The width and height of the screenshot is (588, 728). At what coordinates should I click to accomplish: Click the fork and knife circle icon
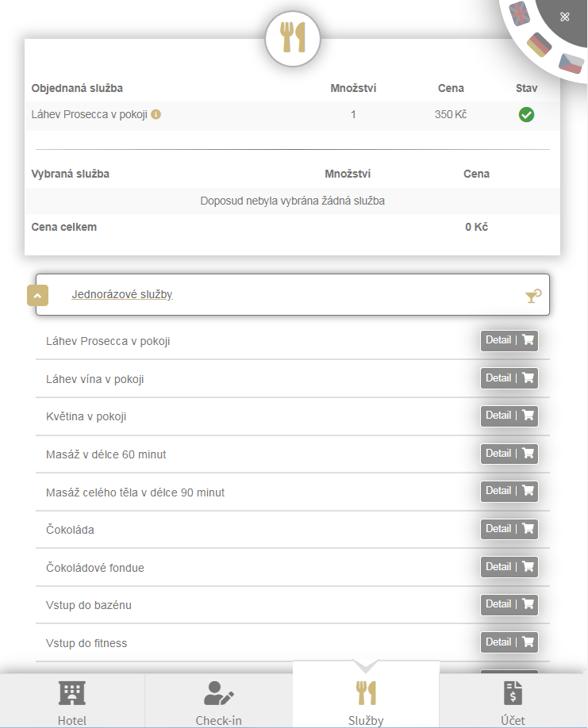pos(293,37)
